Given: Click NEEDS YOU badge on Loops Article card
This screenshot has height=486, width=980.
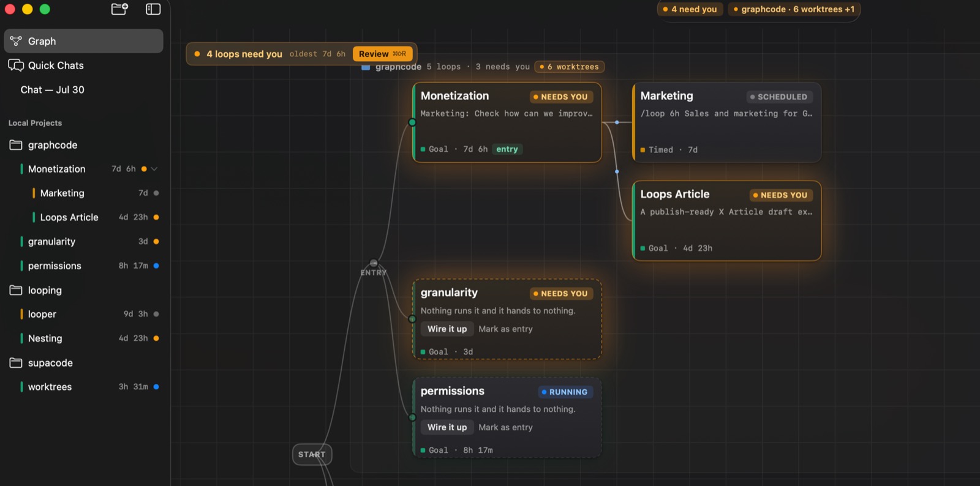Looking at the screenshot, I should click(781, 195).
